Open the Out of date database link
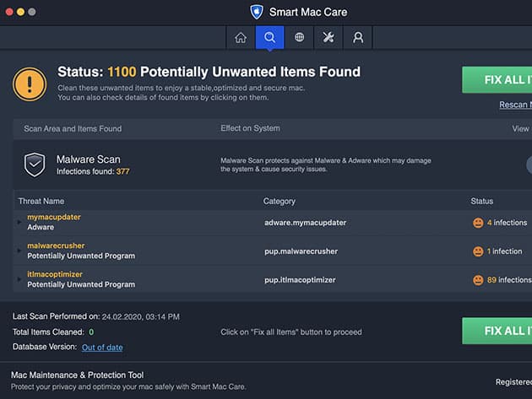 pyautogui.click(x=102, y=348)
